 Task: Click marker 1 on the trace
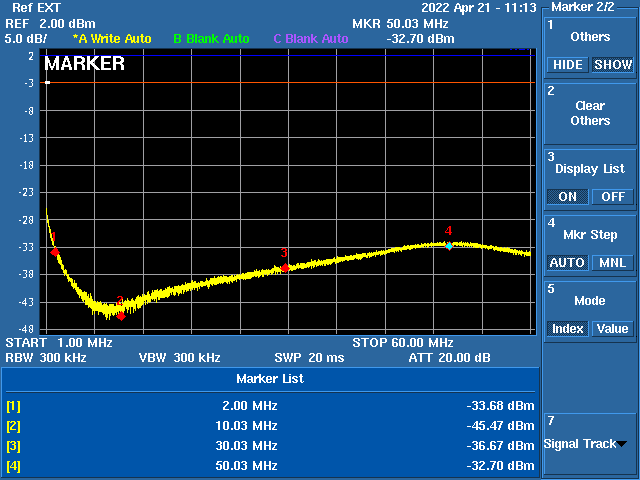click(x=54, y=251)
